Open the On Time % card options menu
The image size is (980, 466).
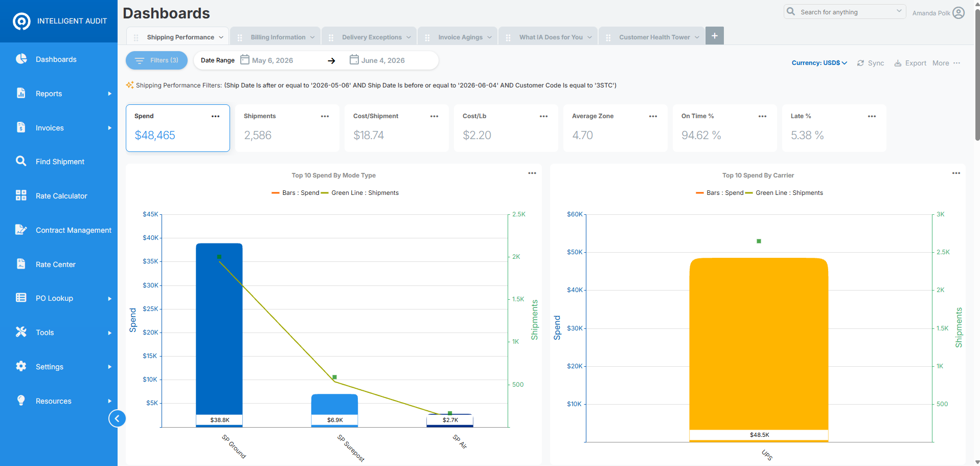763,117
